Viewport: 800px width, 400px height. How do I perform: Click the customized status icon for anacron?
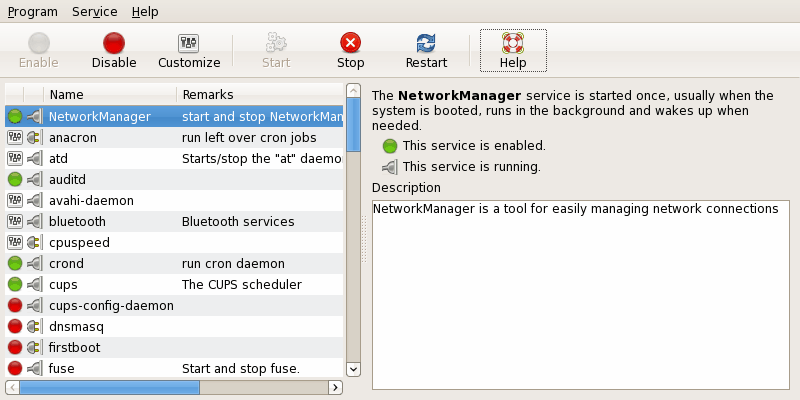pyautogui.click(x=15, y=138)
